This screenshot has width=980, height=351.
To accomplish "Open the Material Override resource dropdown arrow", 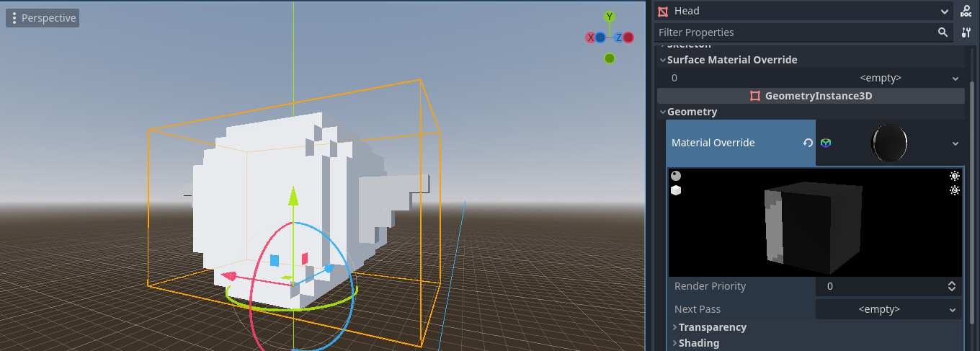I will click(x=955, y=143).
